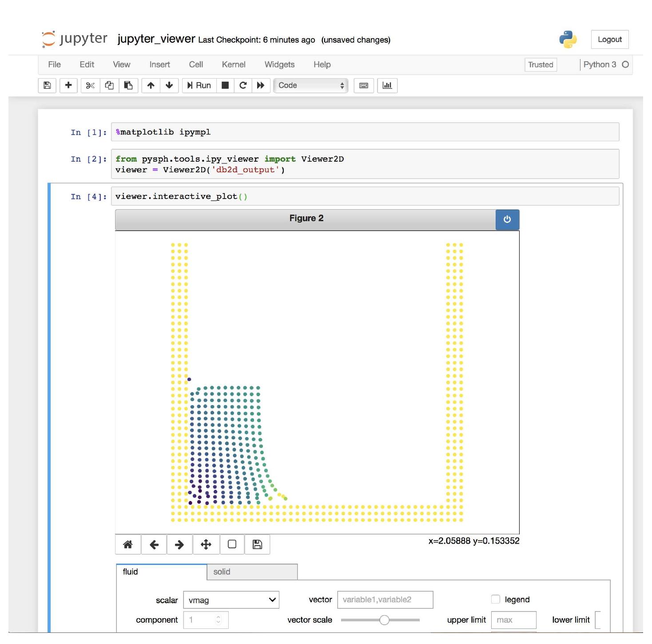Restart kernel and run all with fast-forward icon
This screenshot has width=652, height=644.
click(261, 85)
